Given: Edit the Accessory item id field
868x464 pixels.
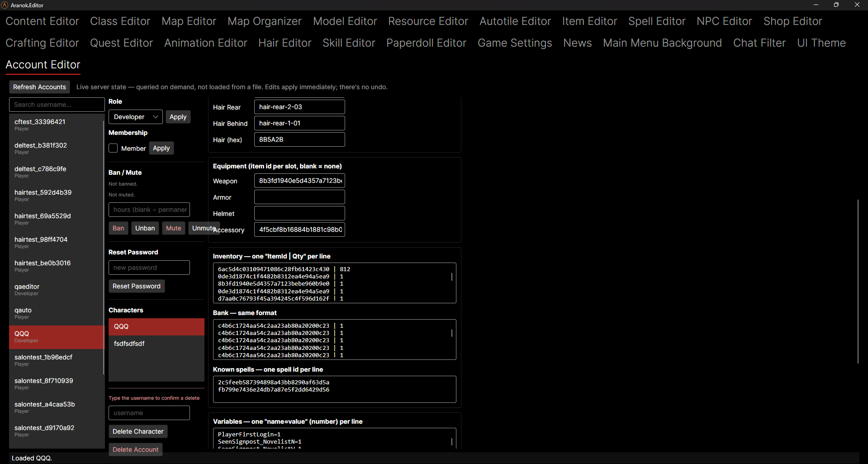Looking at the screenshot, I should coord(299,230).
